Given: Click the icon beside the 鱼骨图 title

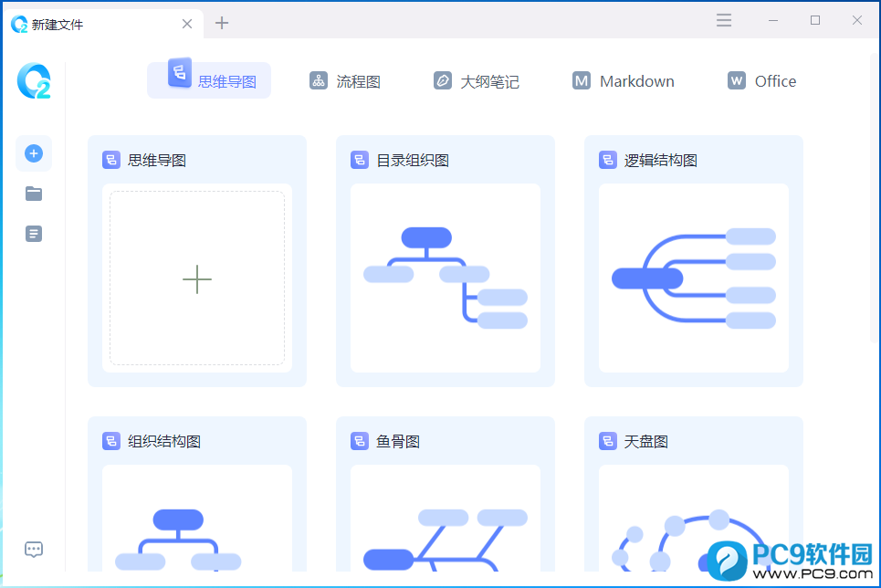Looking at the screenshot, I should [x=360, y=441].
